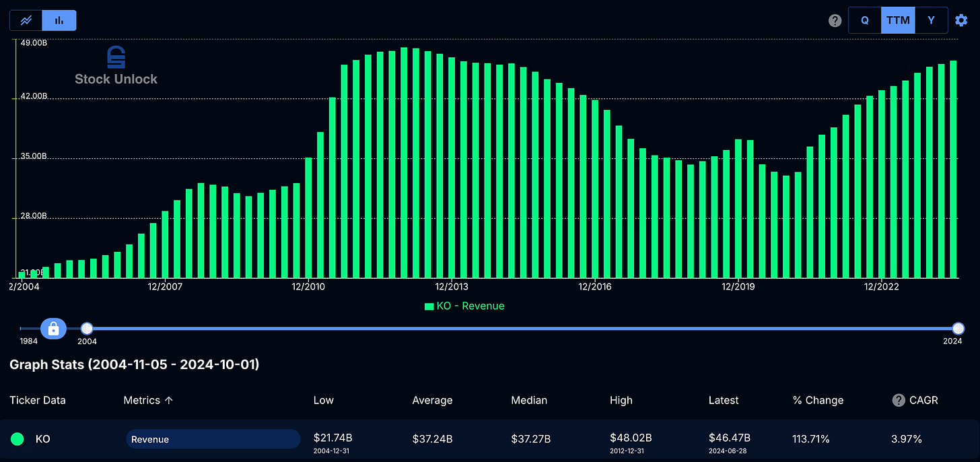The width and height of the screenshot is (980, 462).
Task: Click the $48.02B high value
Action: point(631,438)
